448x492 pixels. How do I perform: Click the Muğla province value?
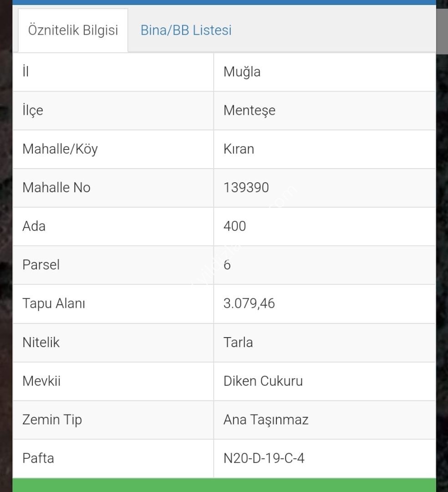[x=242, y=72]
